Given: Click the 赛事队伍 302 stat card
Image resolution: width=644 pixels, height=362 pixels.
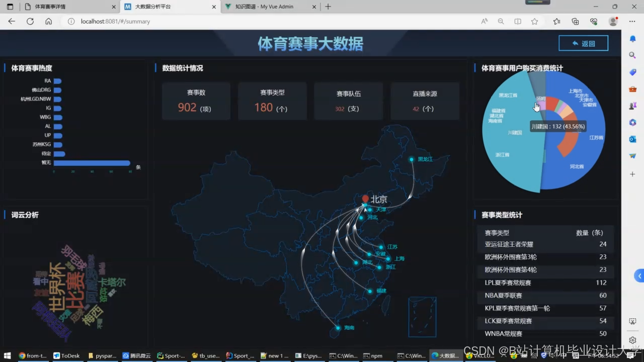Looking at the screenshot, I should click(348, 101).
